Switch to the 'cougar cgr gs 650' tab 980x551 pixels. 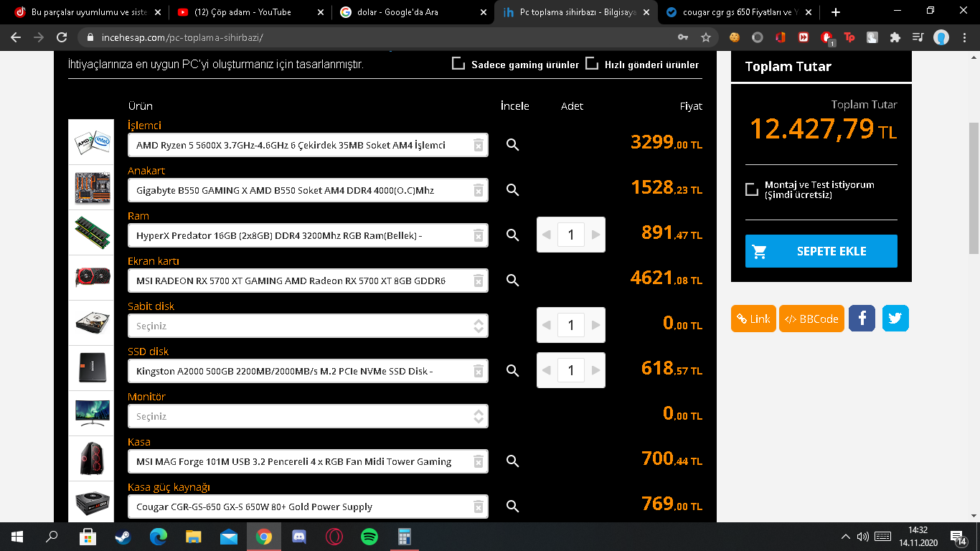click(x=738, y=12)
